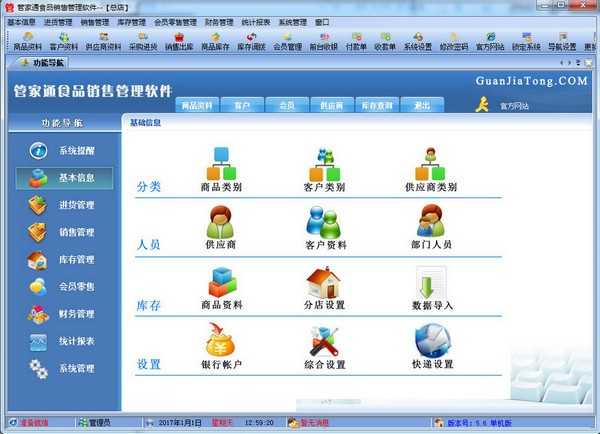Click the 退出 exit tab

point(422,105)
